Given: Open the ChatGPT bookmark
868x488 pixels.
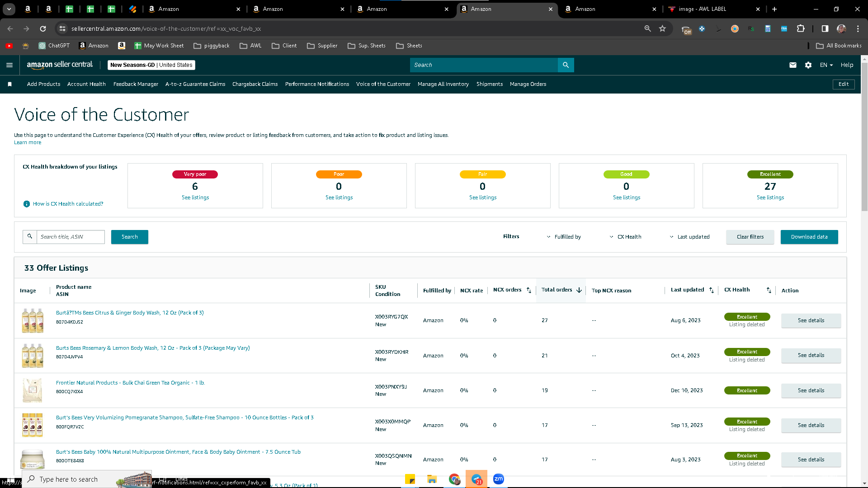Looking at the screenshot, I should coord(54,46).
